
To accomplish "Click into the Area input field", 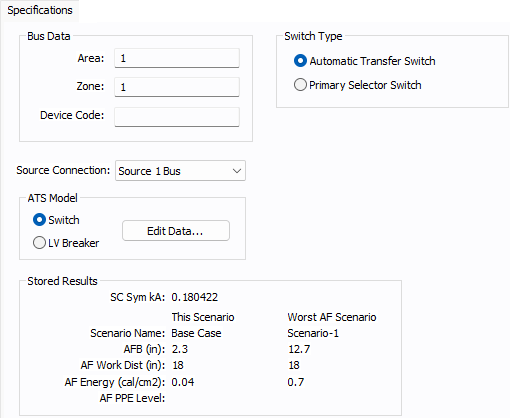I will 177,58.
